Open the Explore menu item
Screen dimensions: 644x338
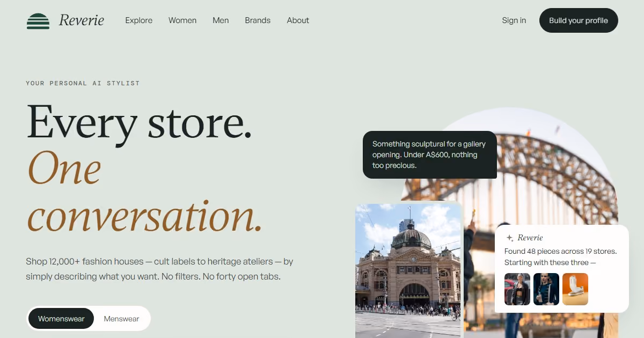(139, 20)
